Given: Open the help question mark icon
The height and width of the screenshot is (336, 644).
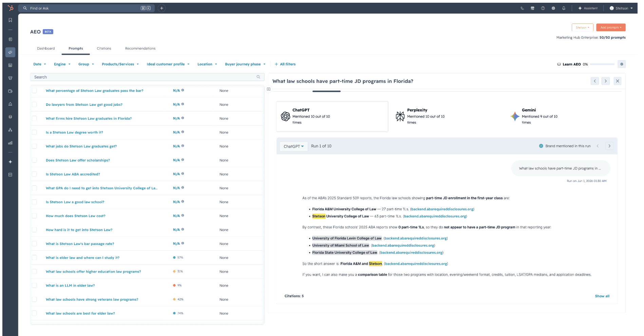Looking at the screenshot, I should point(543,8).
